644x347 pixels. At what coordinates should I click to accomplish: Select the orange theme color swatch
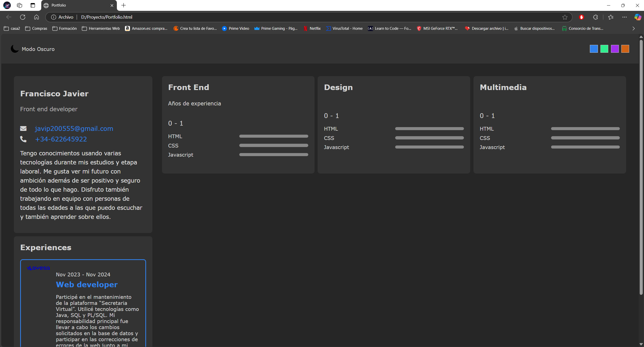tap(625, 49)
